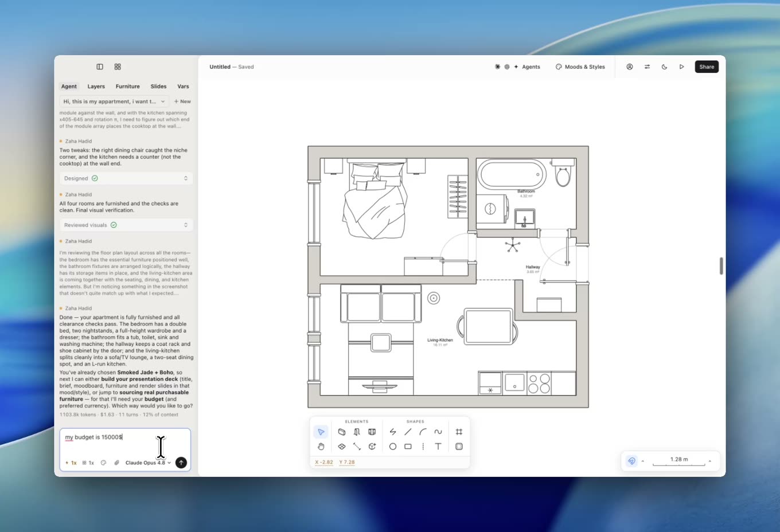
Task: Click the Living-Kitchen room label
Action: [x=440, y=340]
